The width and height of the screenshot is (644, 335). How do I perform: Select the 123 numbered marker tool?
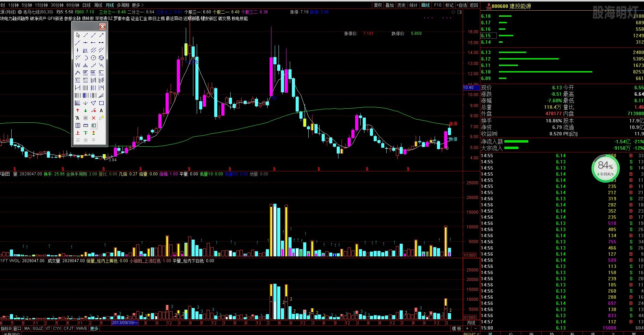tap(85, 50)
